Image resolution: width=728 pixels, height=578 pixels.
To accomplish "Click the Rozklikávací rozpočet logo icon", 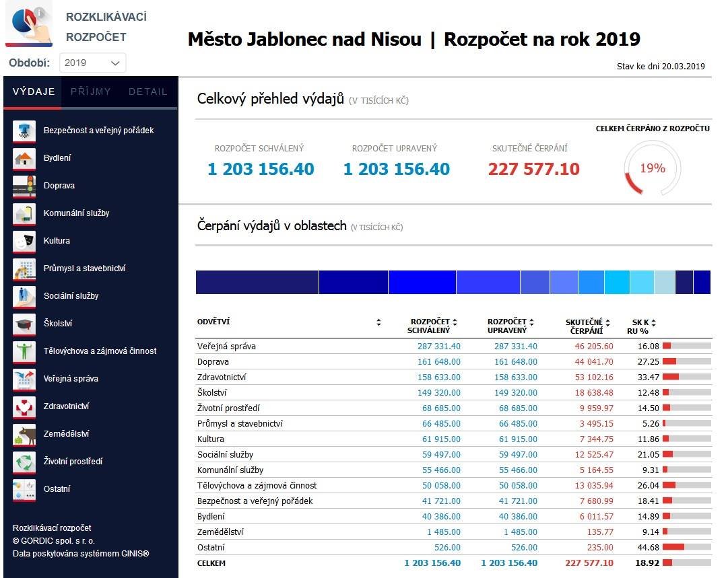I will (28, 26).
